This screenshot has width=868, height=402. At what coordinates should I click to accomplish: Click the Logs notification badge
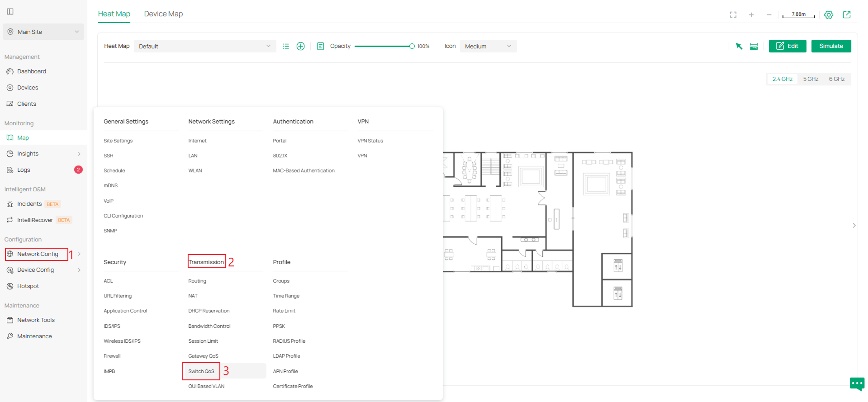pos(78,170)
